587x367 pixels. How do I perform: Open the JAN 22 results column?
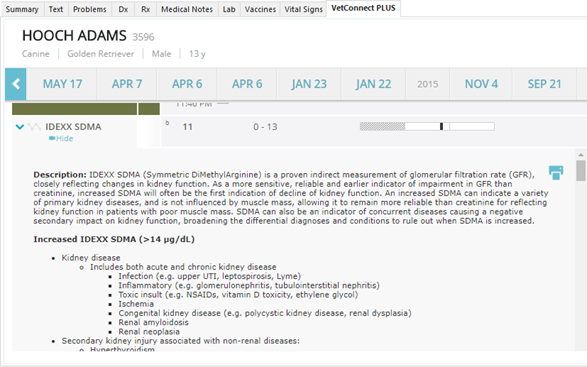(x=373, y=84)
